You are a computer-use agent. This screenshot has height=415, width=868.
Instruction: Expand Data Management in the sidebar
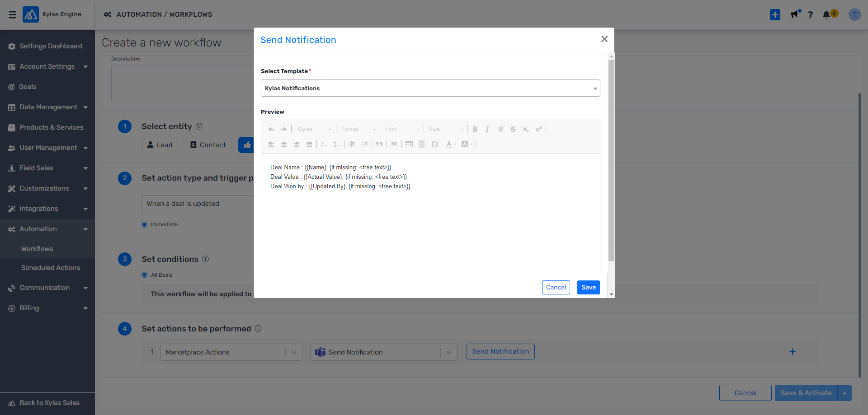tap(47, 107)
